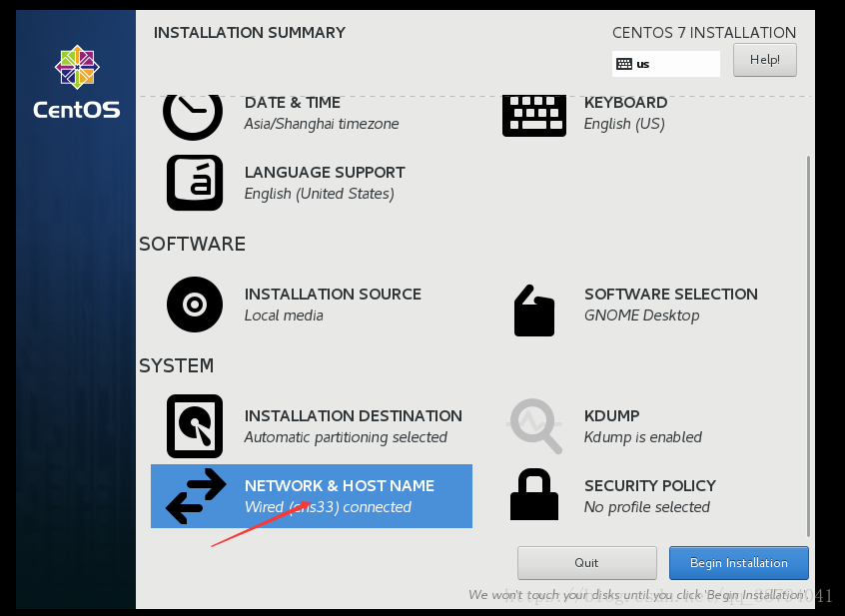Click the English (US) keyboard text

[x=624, y=124]
